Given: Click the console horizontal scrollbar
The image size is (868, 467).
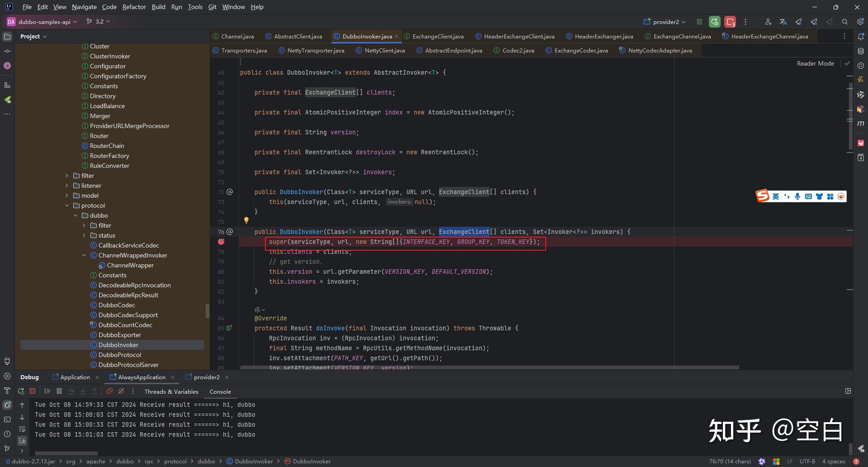Looking at the screenshot, I should (x=66, y=453).
